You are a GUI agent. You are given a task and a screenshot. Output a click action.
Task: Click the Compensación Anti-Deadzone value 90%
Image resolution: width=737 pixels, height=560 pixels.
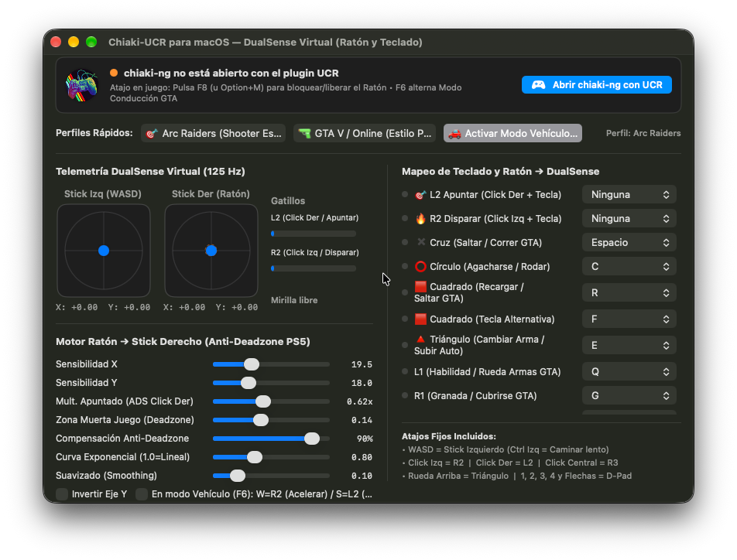click(365, 439)
